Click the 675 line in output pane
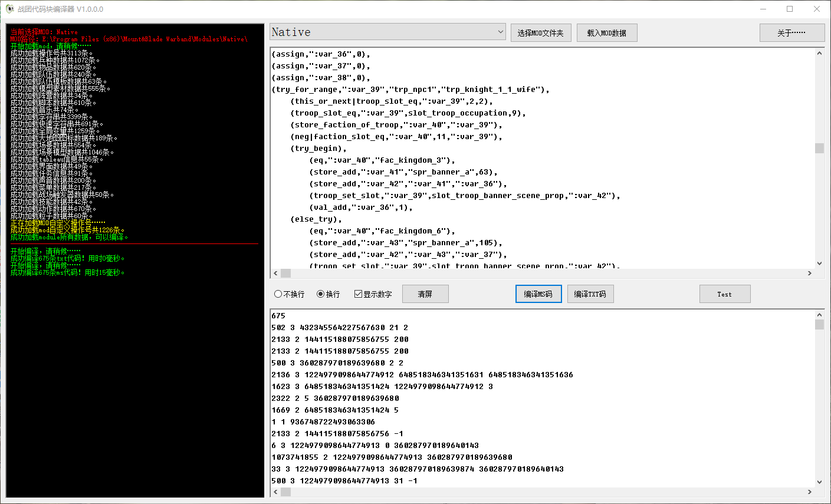The height and width of the screenshot is (504, 831). coord(278,316)
